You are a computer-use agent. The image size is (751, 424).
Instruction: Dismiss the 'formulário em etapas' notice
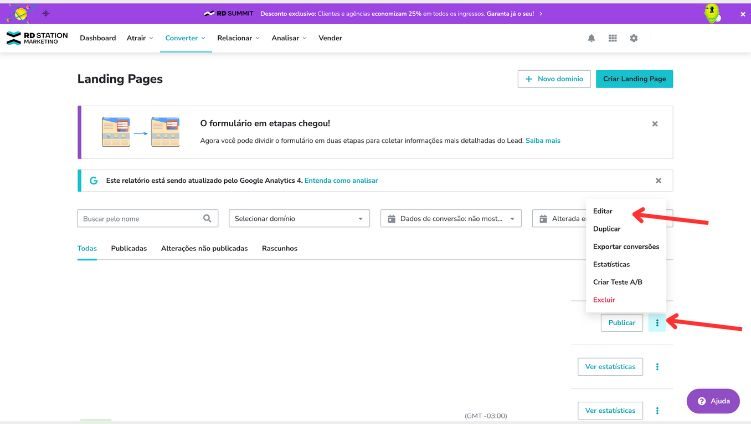(x=655, y=124)
